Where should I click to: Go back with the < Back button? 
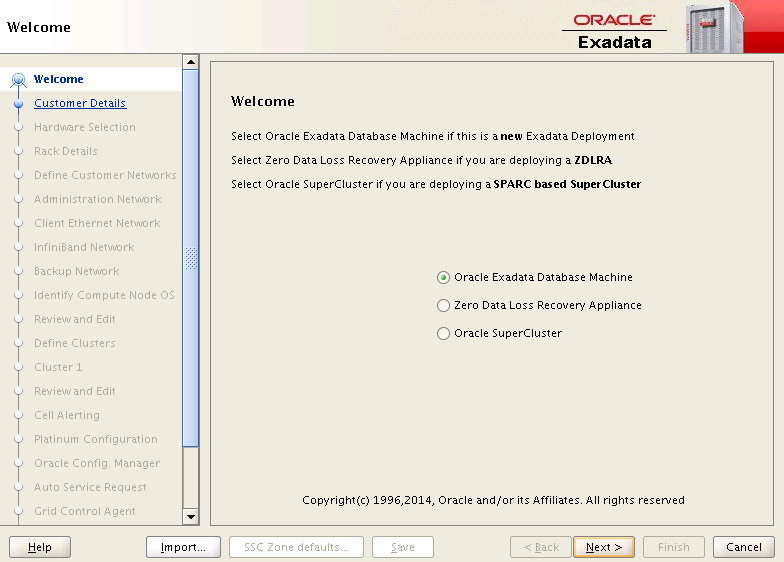541,547
